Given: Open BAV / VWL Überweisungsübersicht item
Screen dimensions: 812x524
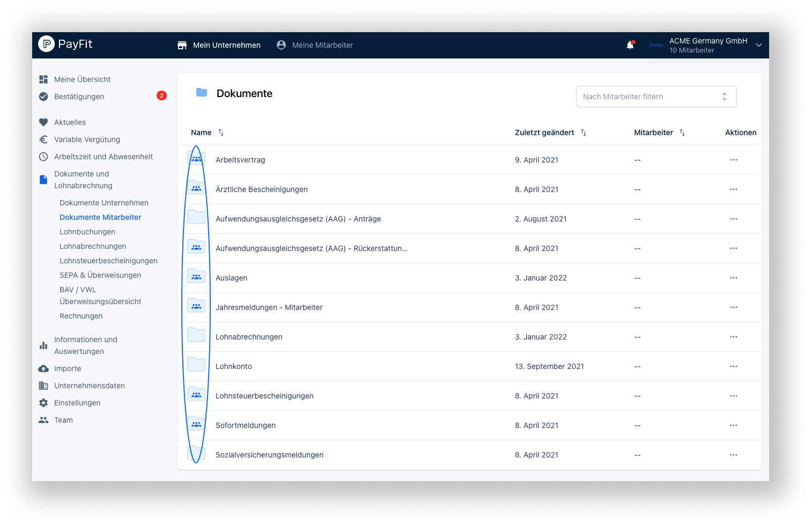Looking at the screenshot, I should click(x=100, y=296).
